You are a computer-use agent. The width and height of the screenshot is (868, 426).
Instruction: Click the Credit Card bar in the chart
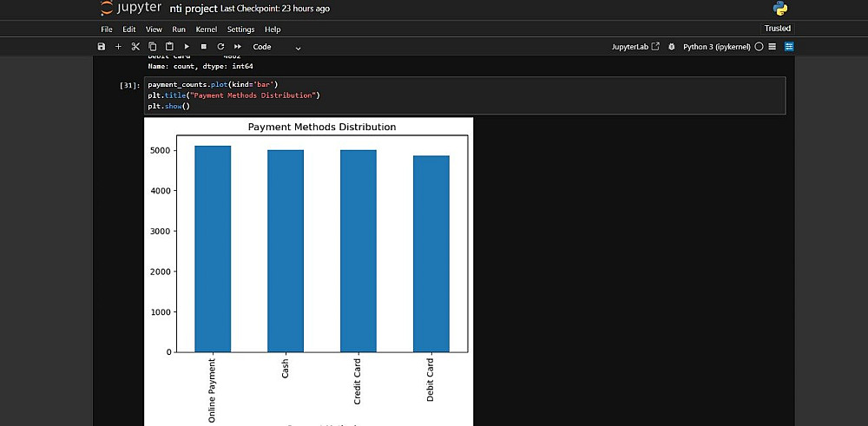(358, 251)
